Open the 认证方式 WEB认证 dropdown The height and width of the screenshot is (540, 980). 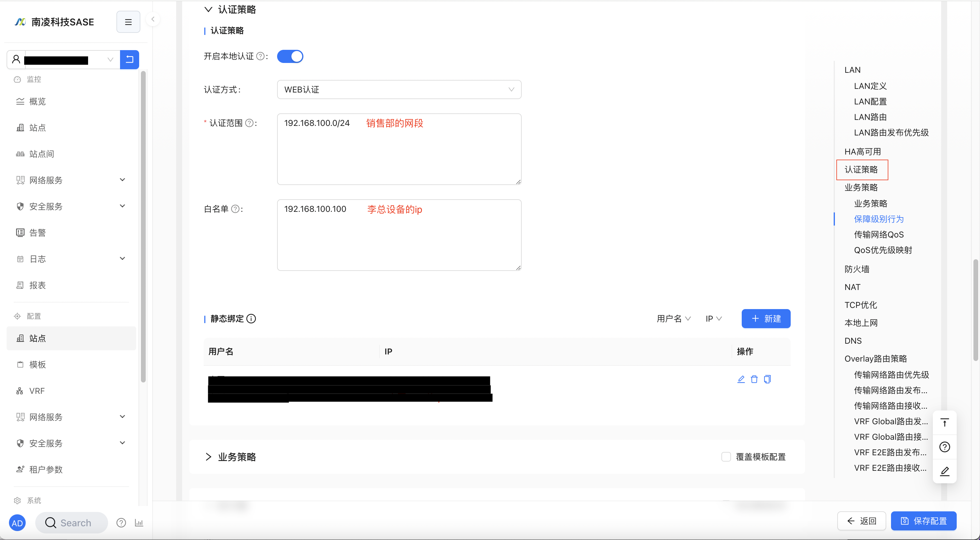tap(399, 90)
